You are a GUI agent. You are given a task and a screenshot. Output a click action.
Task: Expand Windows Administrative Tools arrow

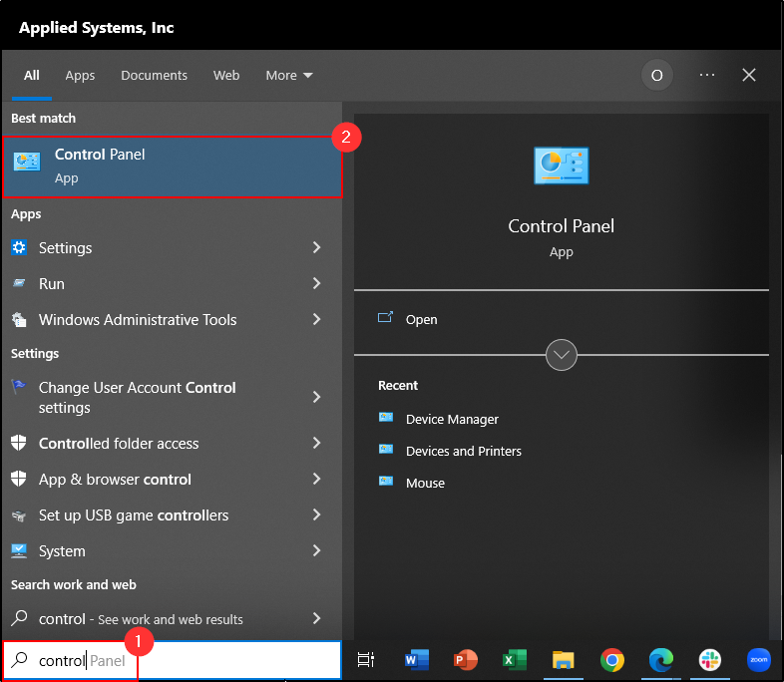click(316, 319)
